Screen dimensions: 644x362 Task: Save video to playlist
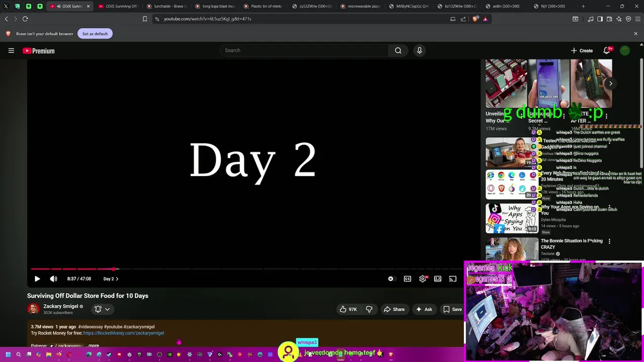point(452,309)
